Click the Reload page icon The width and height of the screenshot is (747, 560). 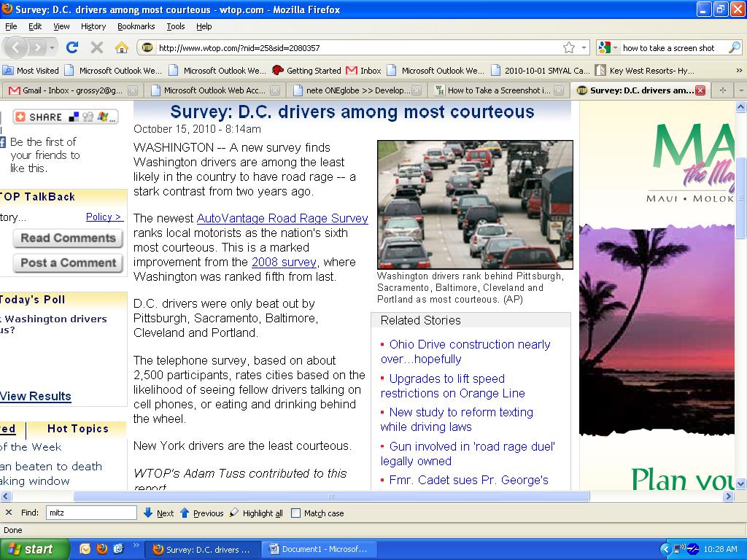pyautogui.click(x=71, y=47)
